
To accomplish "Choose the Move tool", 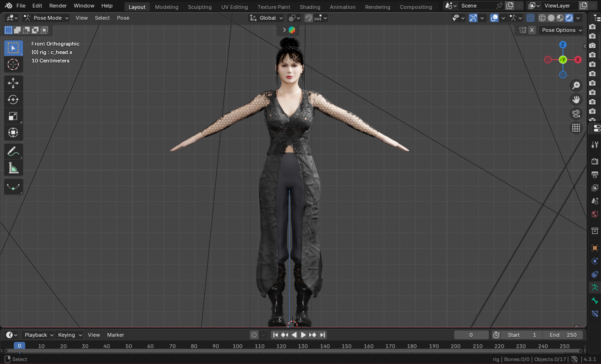I will (x=13, y=83).
